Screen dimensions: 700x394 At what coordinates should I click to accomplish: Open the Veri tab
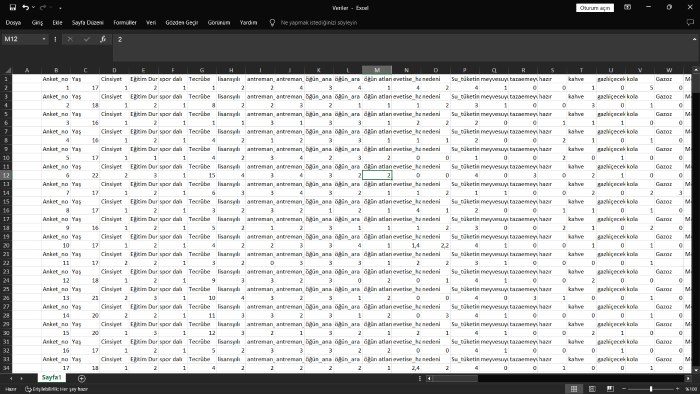point(151,22)
